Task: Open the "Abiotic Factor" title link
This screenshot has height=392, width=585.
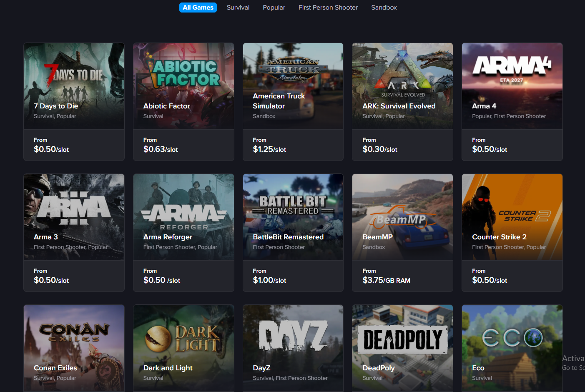Action: [x=167, y=106]
